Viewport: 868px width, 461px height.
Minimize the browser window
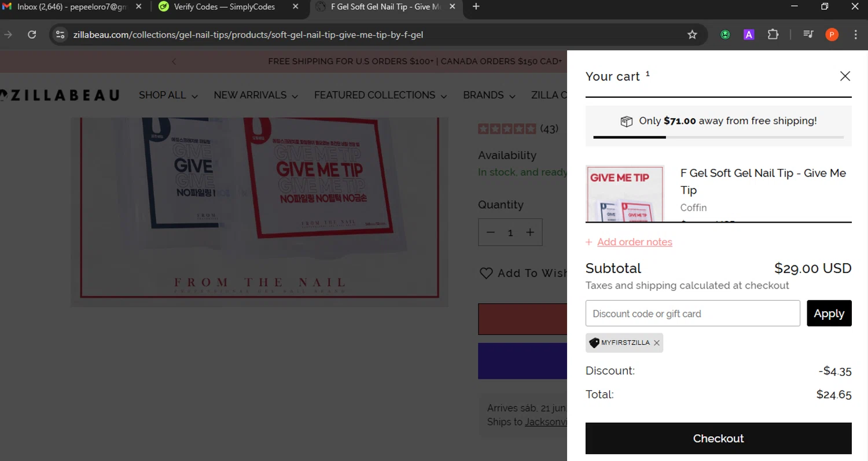795,7
